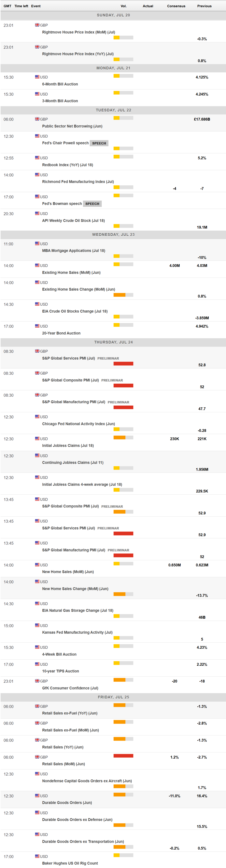Click the UK flag for Retail Sales (MoM) (Jun)
Screen dimensions: 226x868
coord(37,757)
